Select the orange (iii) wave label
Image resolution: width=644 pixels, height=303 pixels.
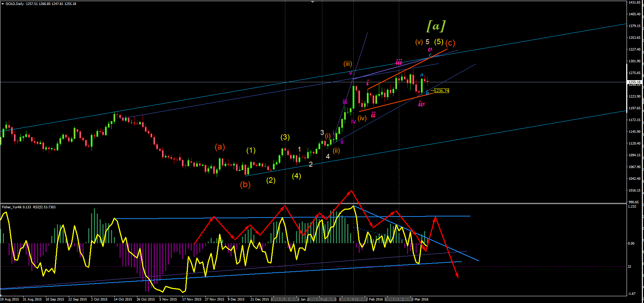point(348,64)
